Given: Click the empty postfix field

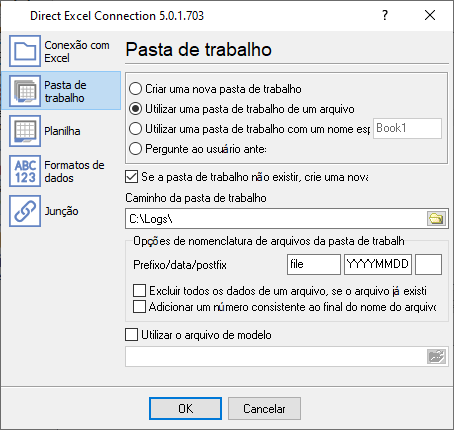Looking at the screenshot, I should click(428, 264).
